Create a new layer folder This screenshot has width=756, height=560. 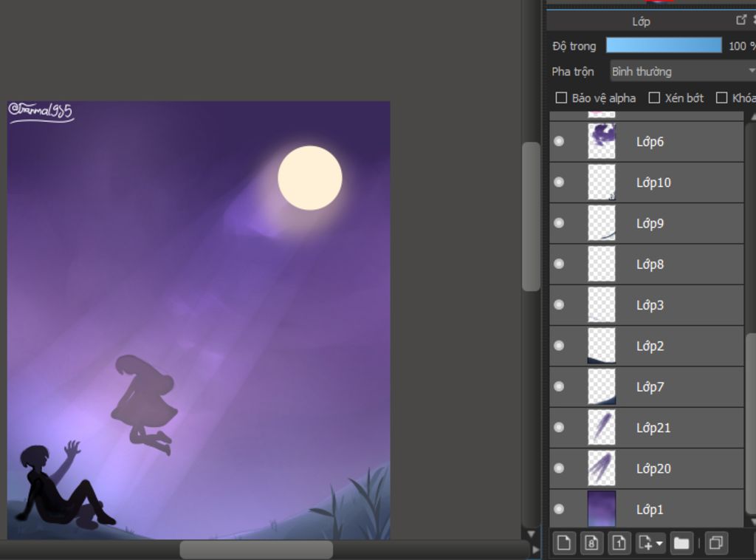pos(681,544)
